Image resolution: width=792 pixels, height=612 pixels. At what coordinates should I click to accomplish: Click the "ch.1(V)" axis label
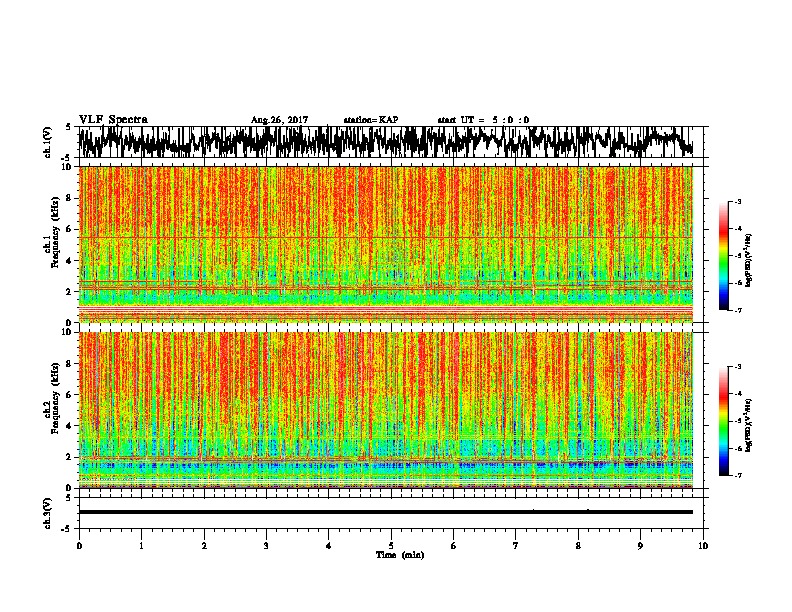47,142
